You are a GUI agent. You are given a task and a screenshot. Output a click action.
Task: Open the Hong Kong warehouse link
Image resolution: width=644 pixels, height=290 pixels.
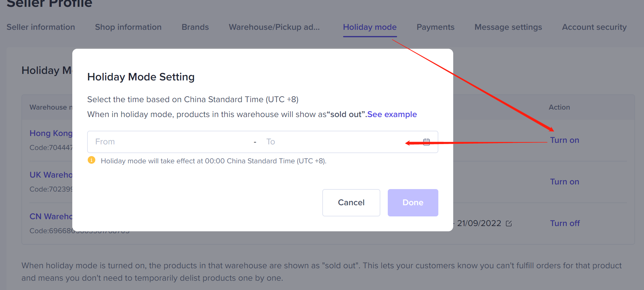pos(51,134)
